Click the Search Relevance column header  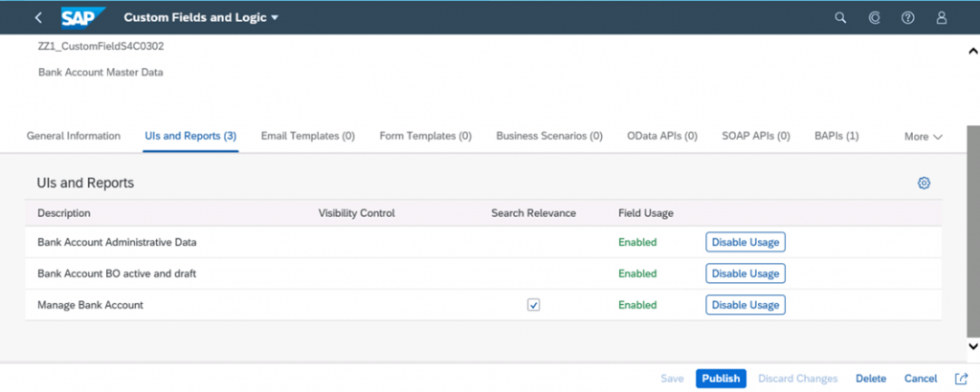click(533, 213)
